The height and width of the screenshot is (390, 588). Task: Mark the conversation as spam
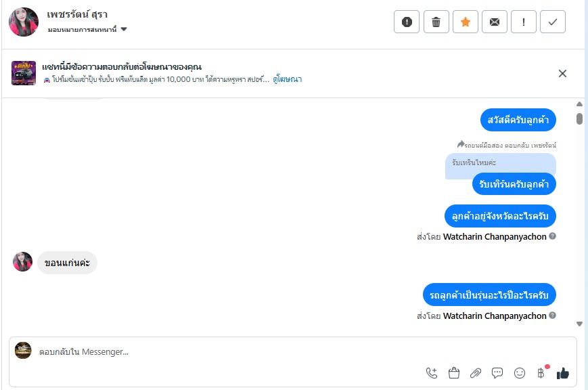407,22
